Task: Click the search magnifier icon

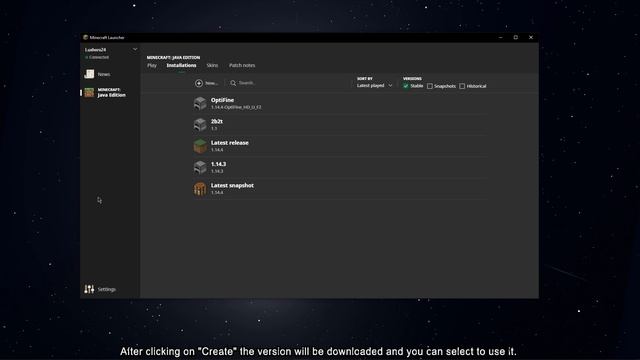Action: (x=233, y=83)
